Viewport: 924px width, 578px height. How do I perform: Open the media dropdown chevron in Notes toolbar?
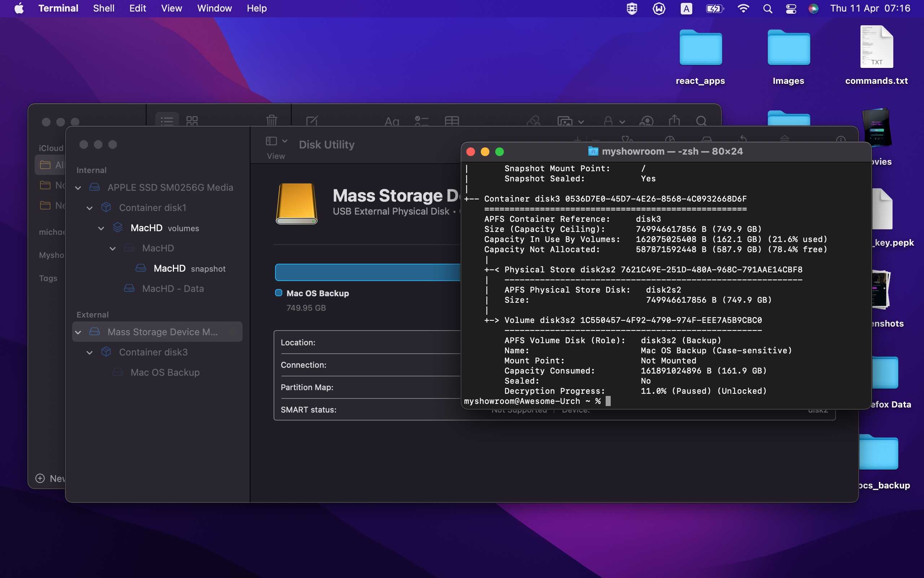[x=581, y=122]
